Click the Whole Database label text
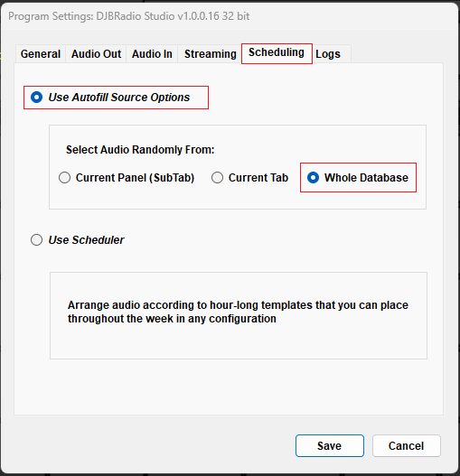 click(x=366, y=178)
